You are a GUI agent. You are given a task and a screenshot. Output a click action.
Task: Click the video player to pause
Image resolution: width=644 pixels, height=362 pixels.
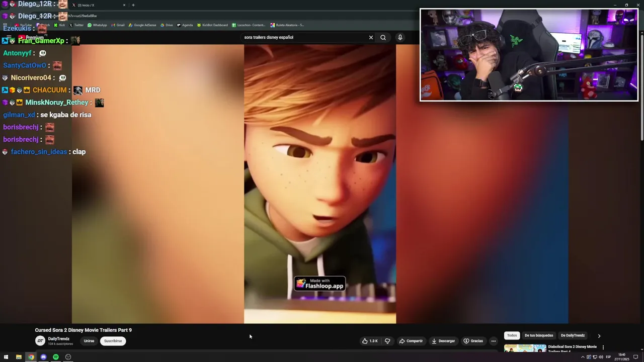coord(320,184)
